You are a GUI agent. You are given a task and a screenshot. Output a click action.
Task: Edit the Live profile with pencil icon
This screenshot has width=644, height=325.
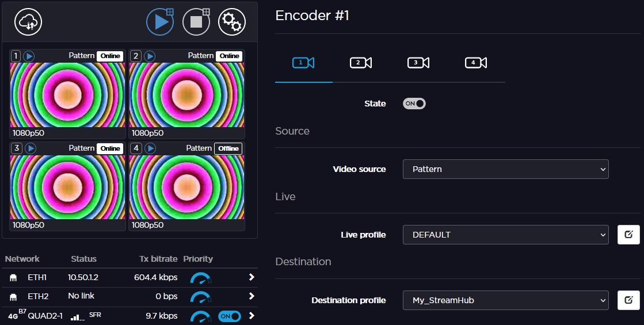[628, 235]
